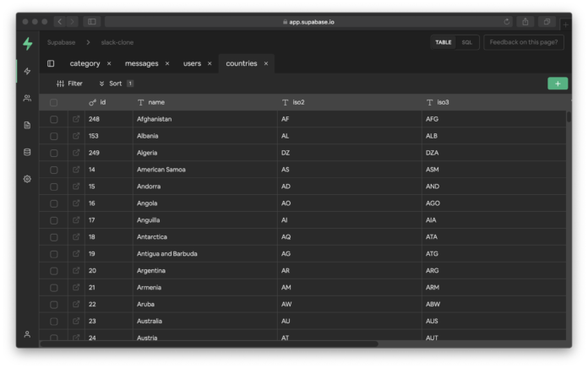Open the Filter options
Viewport: 588px width, 368px height.
click(69, 84)
